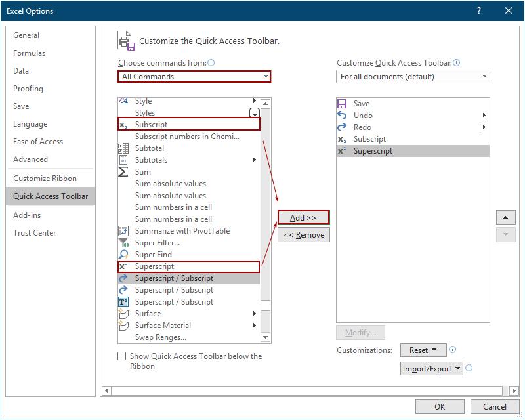Click the Super Filter funnel icon
Image resolution: width=525 pixels, height=420 pixels.
(123, 243)
